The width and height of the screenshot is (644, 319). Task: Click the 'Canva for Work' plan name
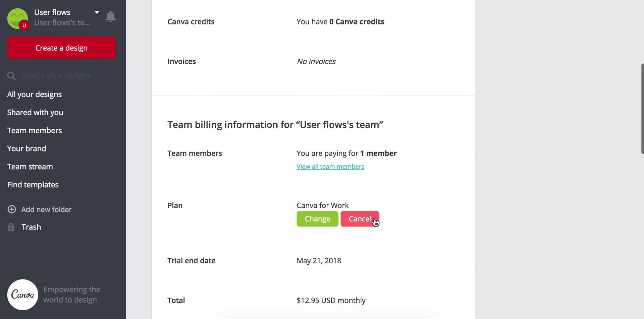323,205
